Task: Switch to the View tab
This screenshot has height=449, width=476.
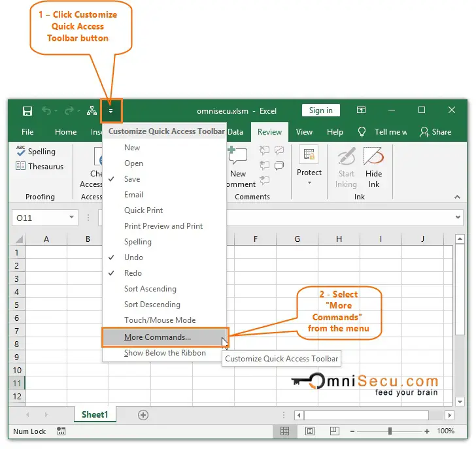Action: 304,132
